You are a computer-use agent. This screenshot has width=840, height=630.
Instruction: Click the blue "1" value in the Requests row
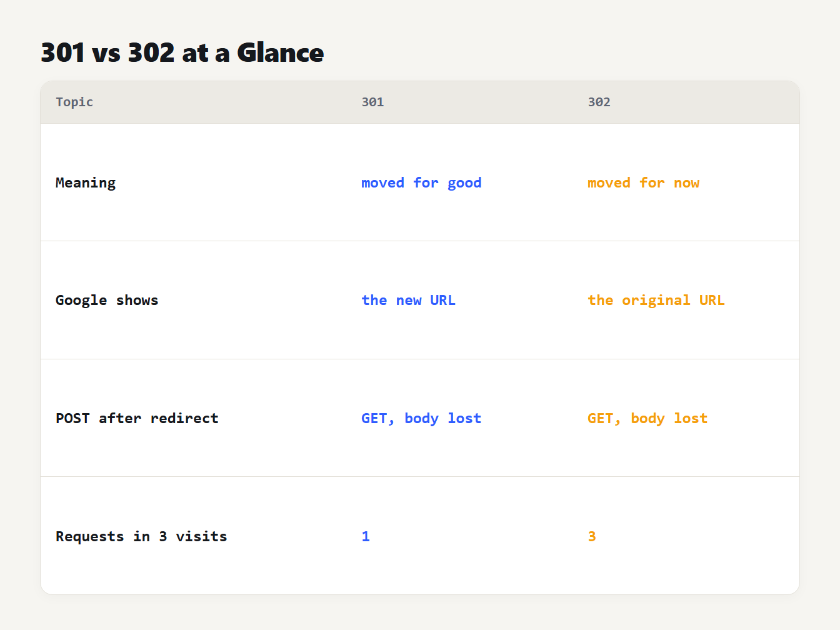coord(366,536)
